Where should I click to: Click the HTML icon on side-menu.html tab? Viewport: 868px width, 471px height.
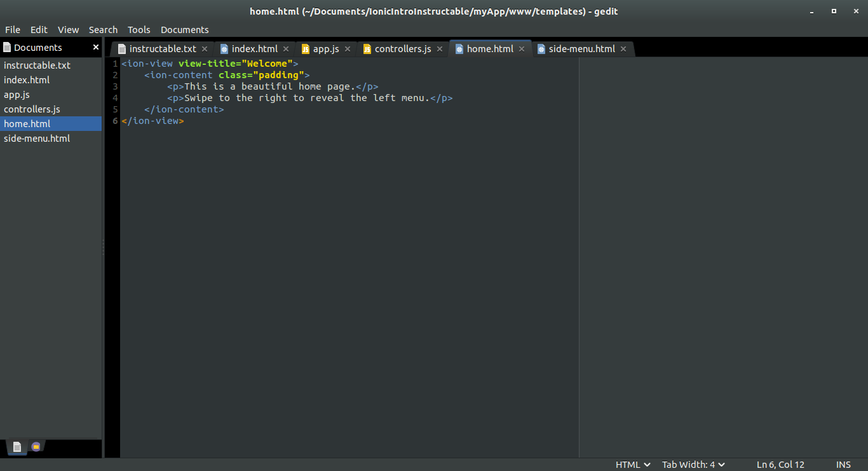coord(541,48)
